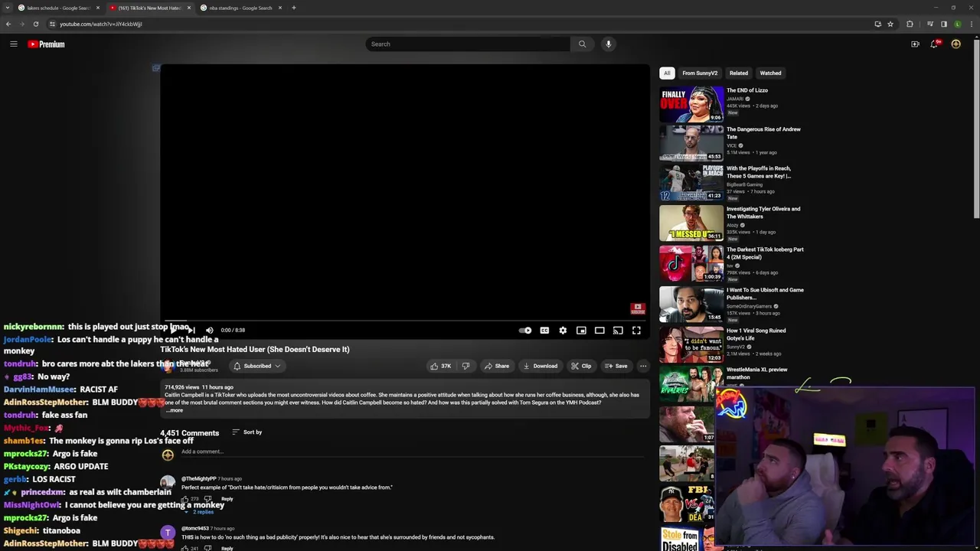Open the tab search dropdown arrow
The image size is (980, 551).
pos(7,8)
